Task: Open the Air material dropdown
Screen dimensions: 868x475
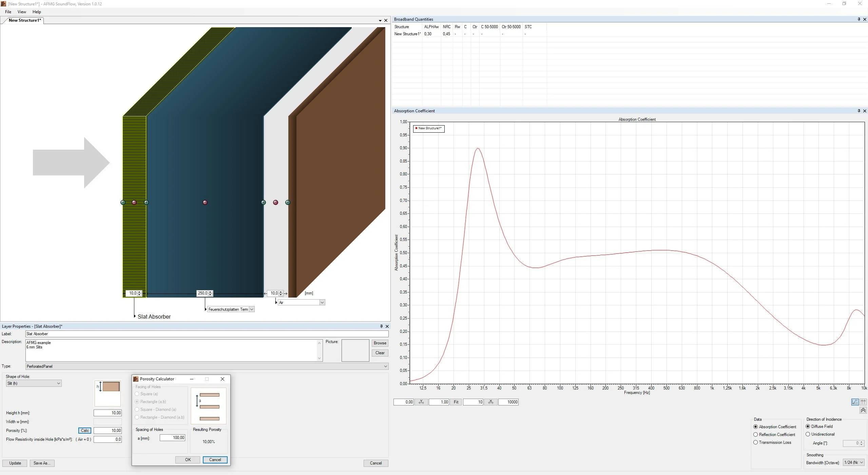Action: [301, 302]
